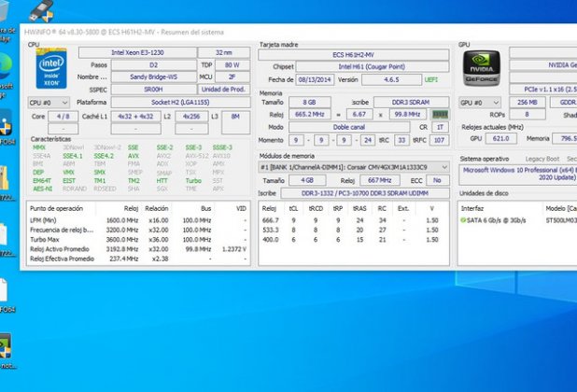The image size is (577, 392).
Task: Click the AVX feature flag
Action: click(x=134, y=156)
